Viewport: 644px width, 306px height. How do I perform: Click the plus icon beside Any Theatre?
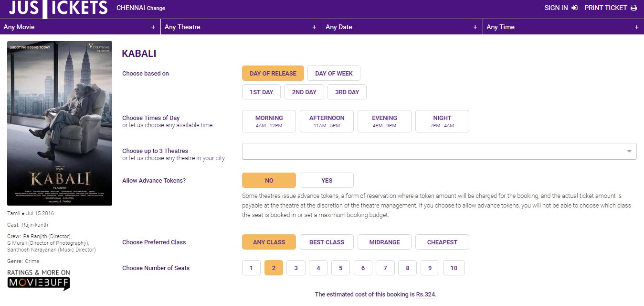(x=314, y=27)
